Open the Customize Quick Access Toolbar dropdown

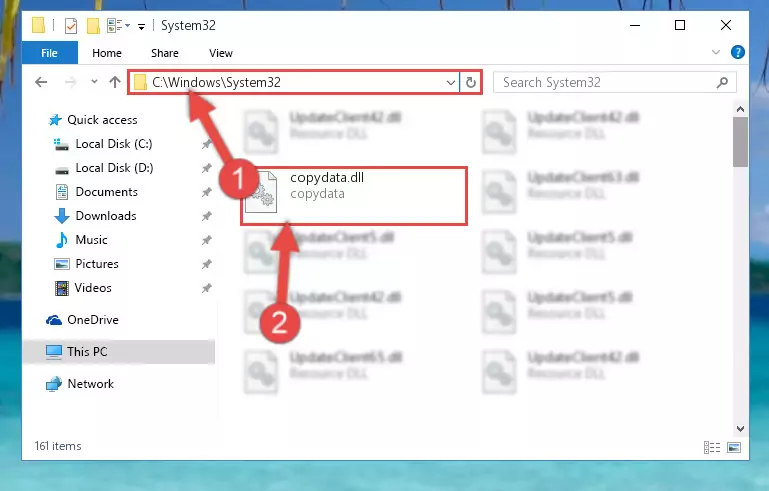click(x=141, y=26)
